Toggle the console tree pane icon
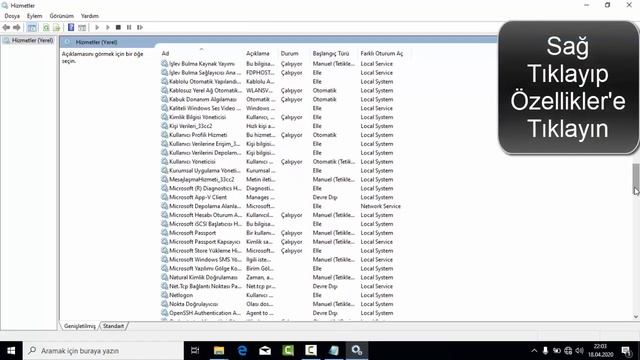640x360 pixels. tap(32, 27)
